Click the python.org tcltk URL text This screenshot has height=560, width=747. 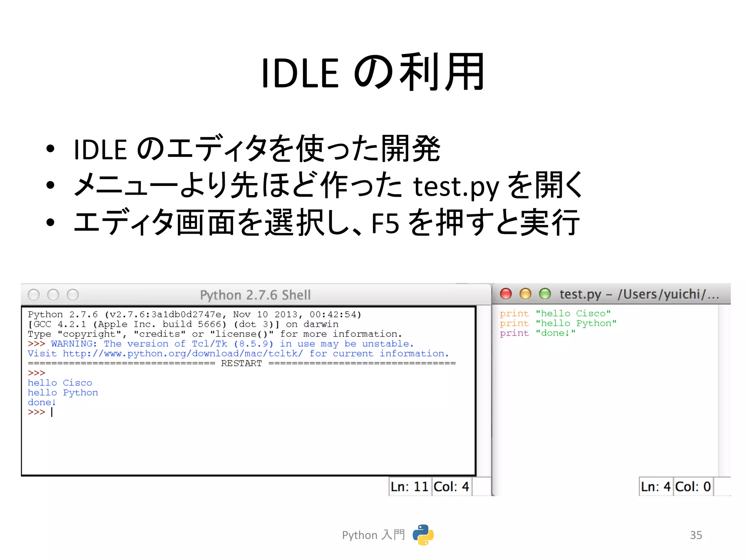point(182,354)
